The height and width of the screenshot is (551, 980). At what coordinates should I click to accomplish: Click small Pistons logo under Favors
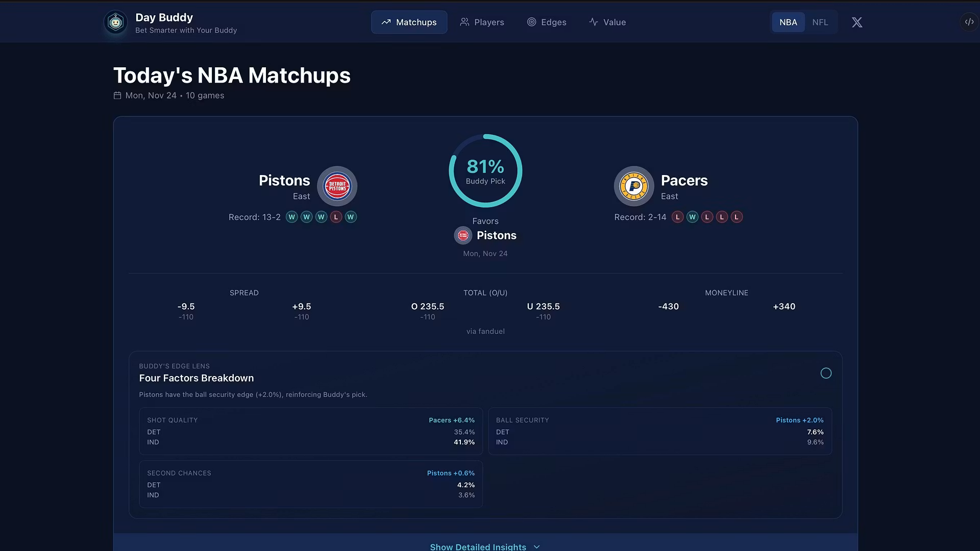463,235
